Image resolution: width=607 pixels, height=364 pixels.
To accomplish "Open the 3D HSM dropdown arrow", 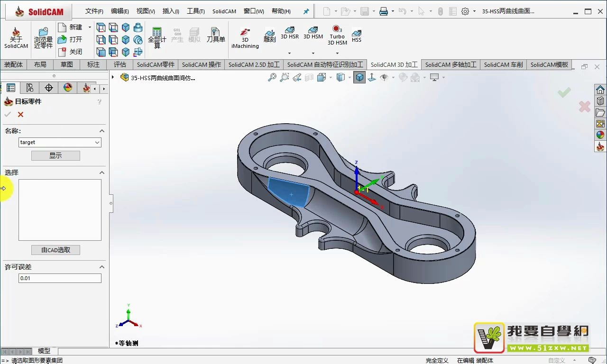I will click(x=313, y=53).
